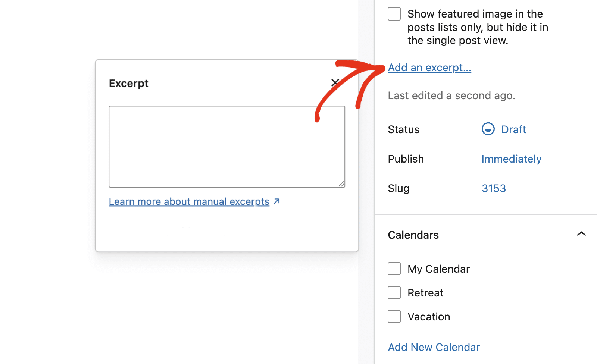Click the textarea resize handle
This screenshot has width=597, height=364.
pyautogui.click(x=341, y=184)
